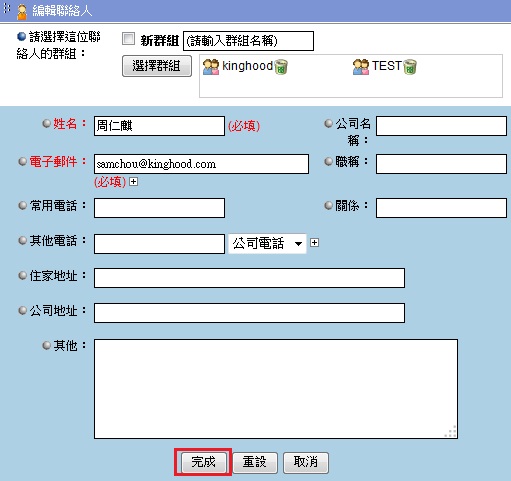511x481 pixels.
Task: Remove kinghood group via trash icon
Action: [281, 67]
